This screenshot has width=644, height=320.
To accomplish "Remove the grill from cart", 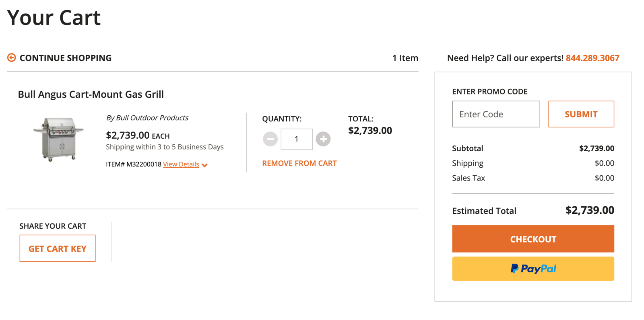I will point(299,164).
